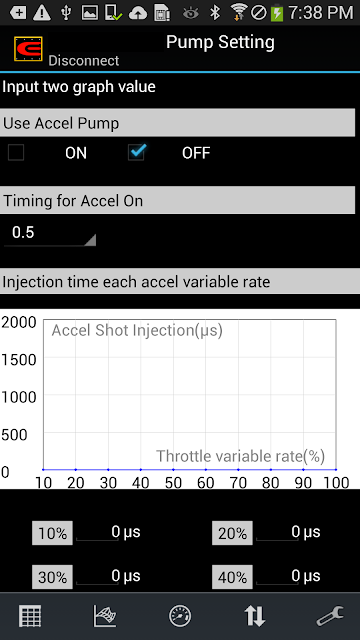The image size is (360, 640).
Task: Tap the cloud upload notification icon
Action: 138,13
